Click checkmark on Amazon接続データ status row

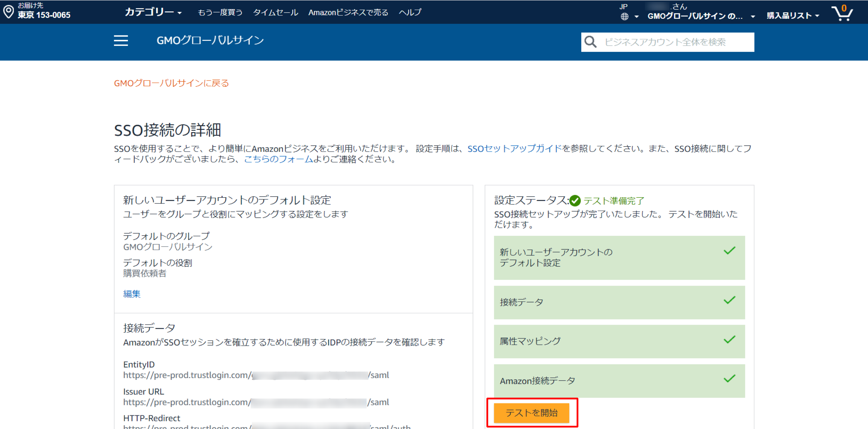coord(729,379)
